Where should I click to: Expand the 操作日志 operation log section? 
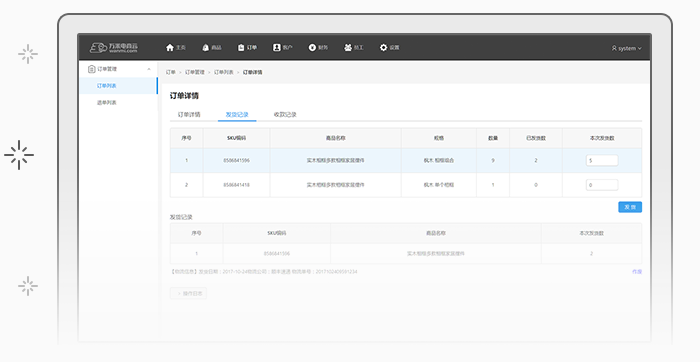(x=188, y=293)
